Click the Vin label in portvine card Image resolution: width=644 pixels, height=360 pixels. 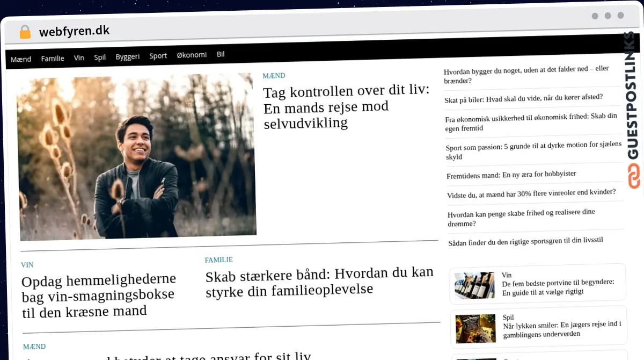click(x=507, y=275)
